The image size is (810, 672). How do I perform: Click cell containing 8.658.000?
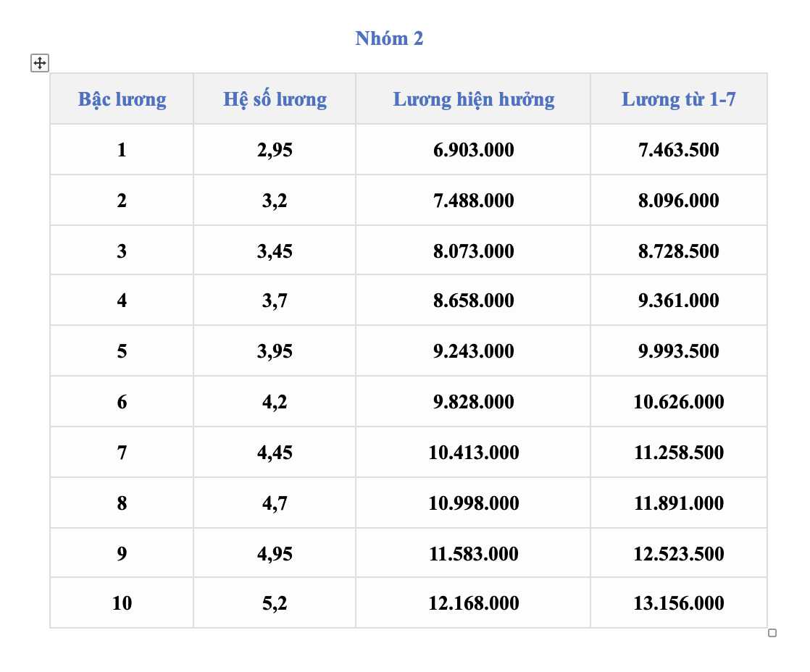tap(473, 300)
